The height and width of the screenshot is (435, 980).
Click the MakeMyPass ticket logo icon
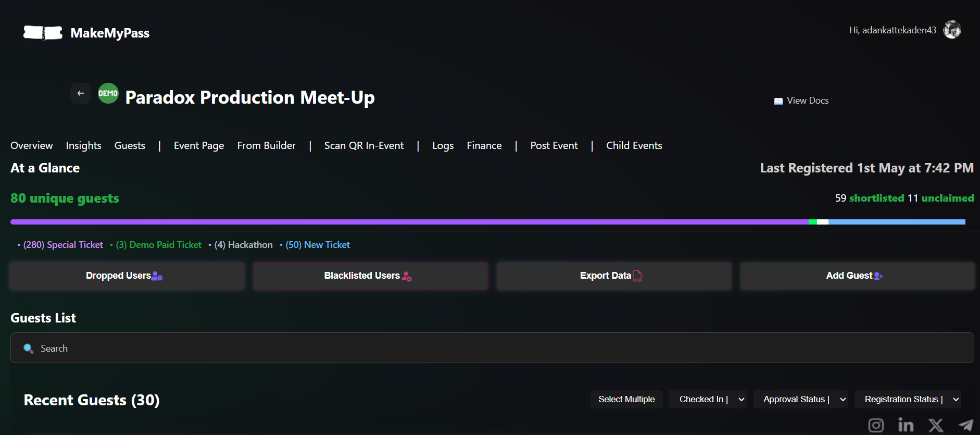coord(43,33)
